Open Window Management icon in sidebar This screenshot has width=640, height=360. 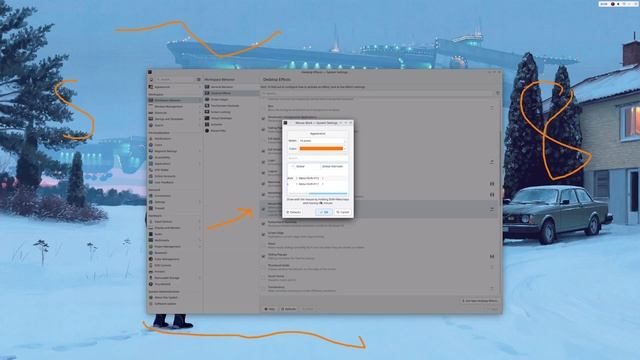(151, 107)
